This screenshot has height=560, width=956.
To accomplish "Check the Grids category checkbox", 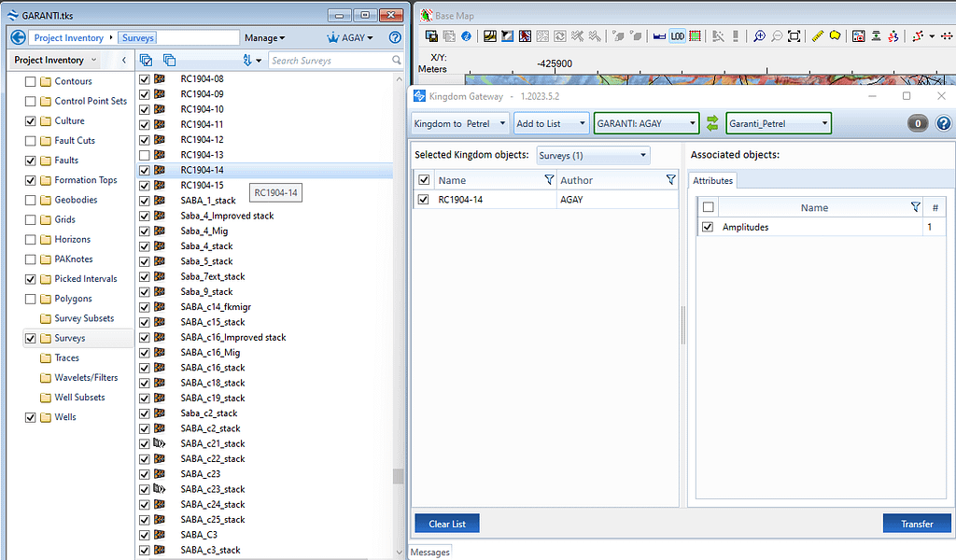I will [x=30, y=220].
